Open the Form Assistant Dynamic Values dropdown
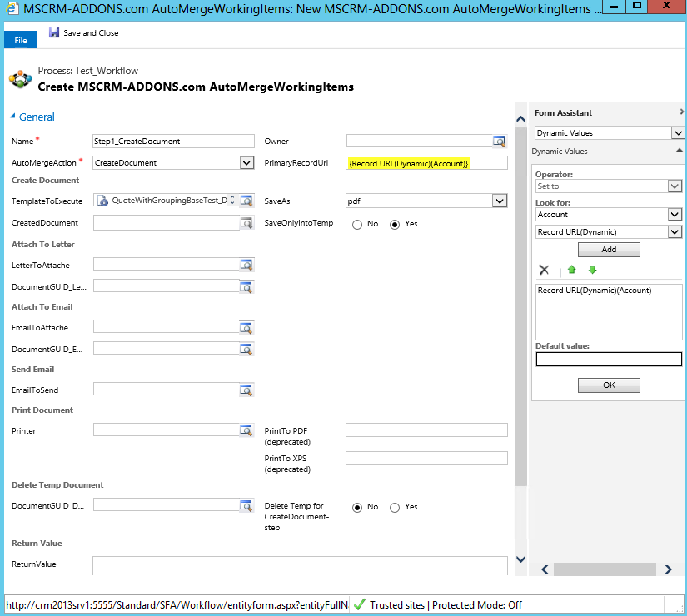 click(x=678, y=132)
